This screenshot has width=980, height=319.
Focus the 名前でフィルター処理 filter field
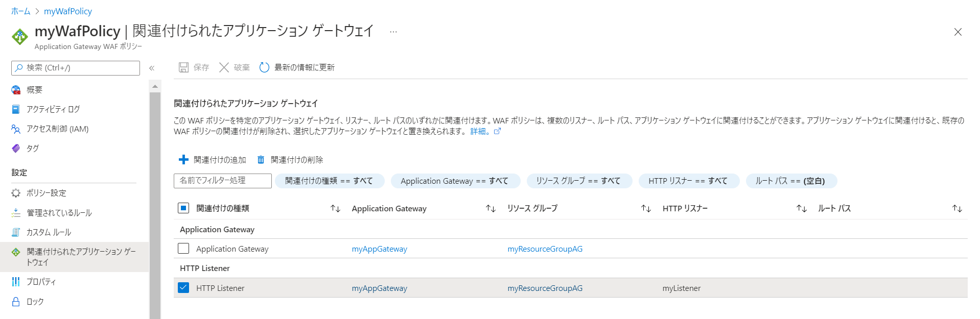tap(223, 181)
